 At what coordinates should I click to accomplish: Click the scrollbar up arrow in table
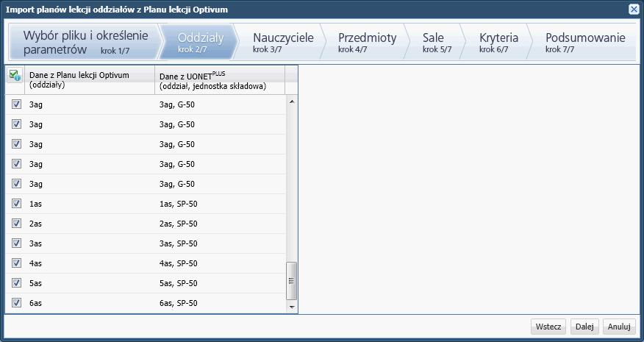tap(292, 101)
